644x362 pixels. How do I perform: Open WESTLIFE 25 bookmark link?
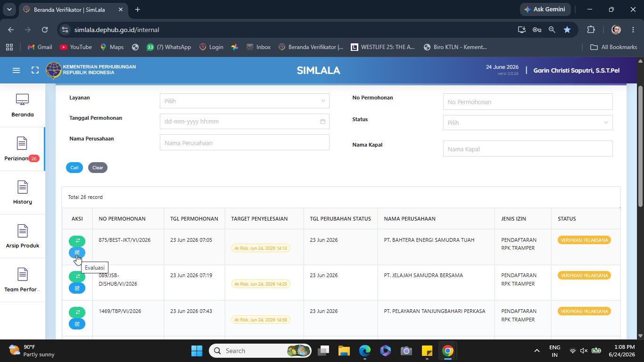pos(383,47)
